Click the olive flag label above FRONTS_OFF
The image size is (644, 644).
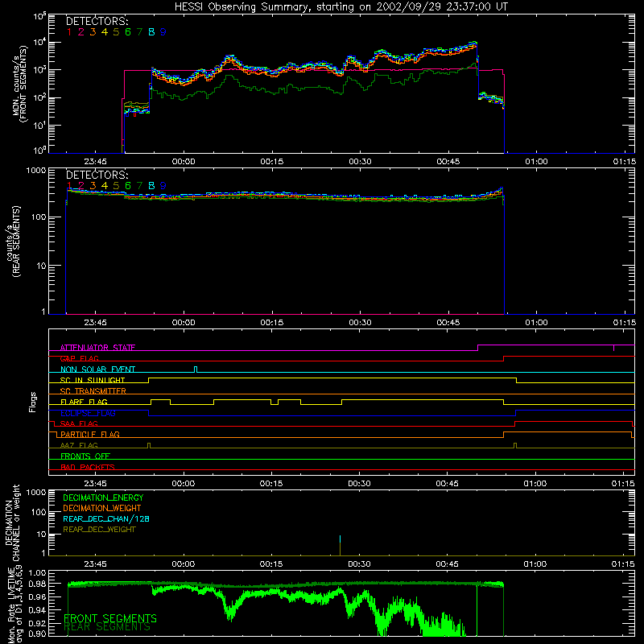79,445
